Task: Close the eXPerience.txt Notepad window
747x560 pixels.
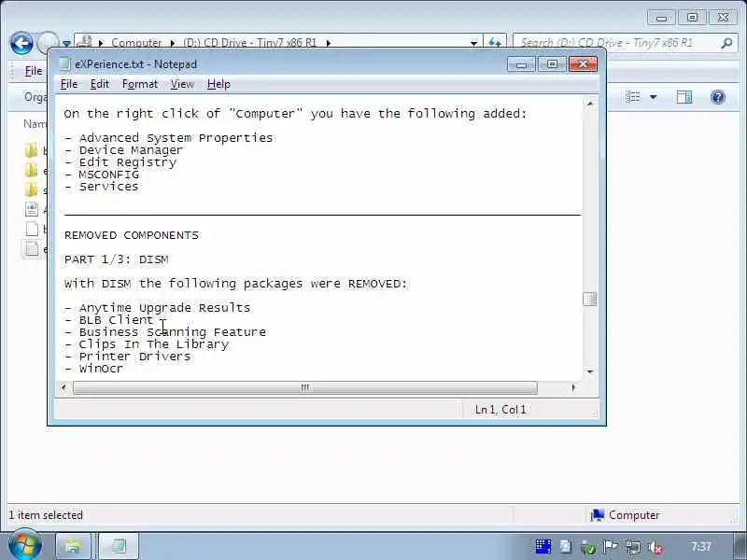Action: 583,63
